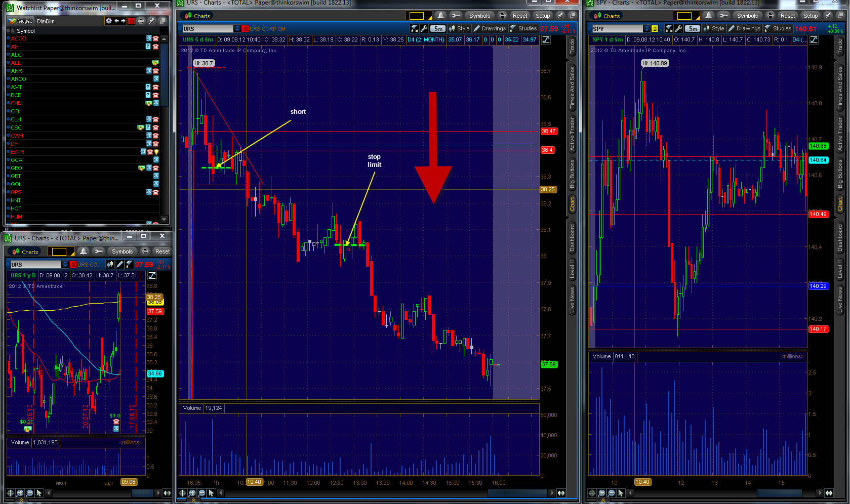Click the expand-axis arrows icon at bottom right of center chart
The width and height of the screenshot is (850, 504).
click(x=561, y=493)
